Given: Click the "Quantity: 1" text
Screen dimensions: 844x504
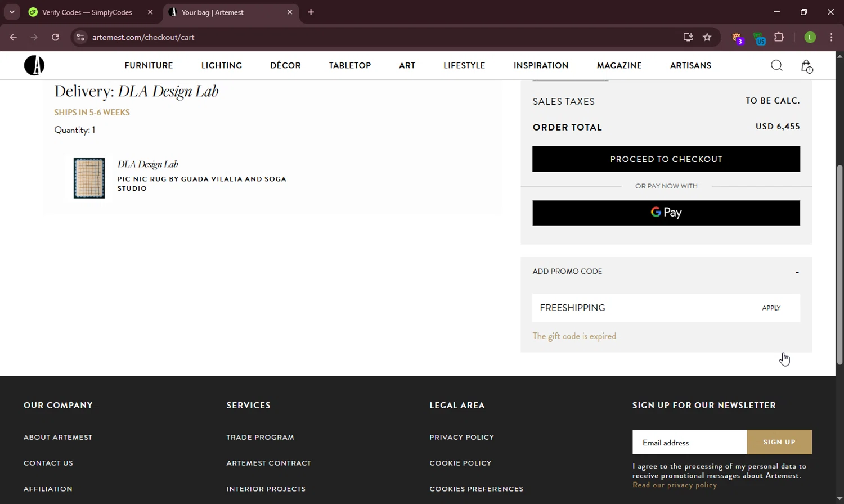Looking at the screenshot, I should [x=74, y=130].
